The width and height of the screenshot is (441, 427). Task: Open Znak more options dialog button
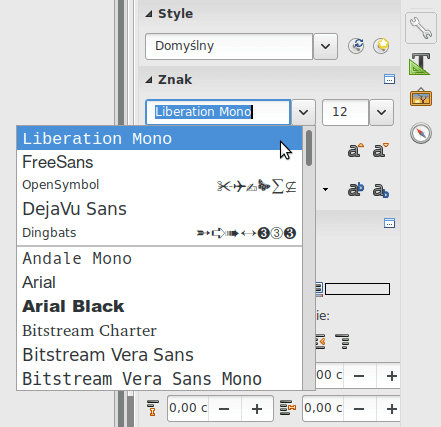coord(389,79)
